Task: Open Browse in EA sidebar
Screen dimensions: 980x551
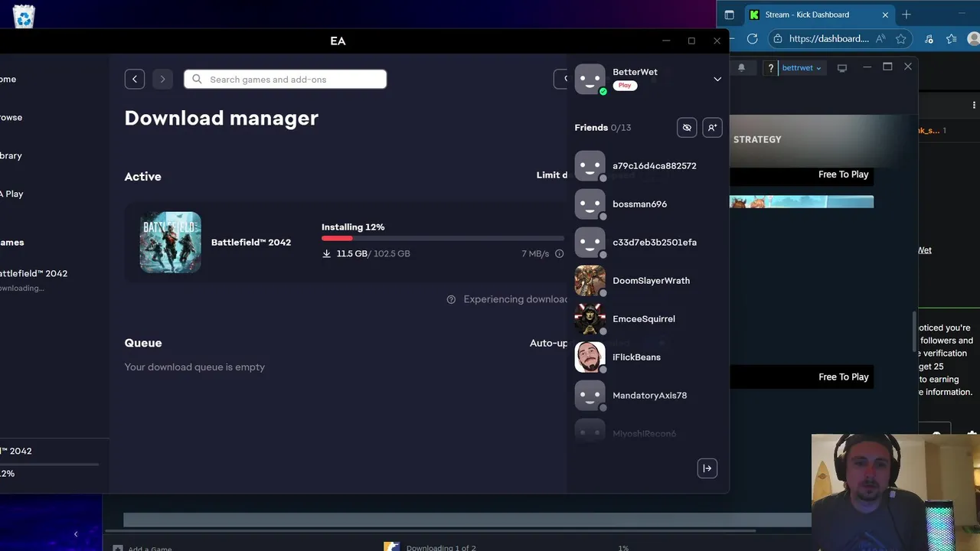Action: pyautogui.click(x=11, y=117)
